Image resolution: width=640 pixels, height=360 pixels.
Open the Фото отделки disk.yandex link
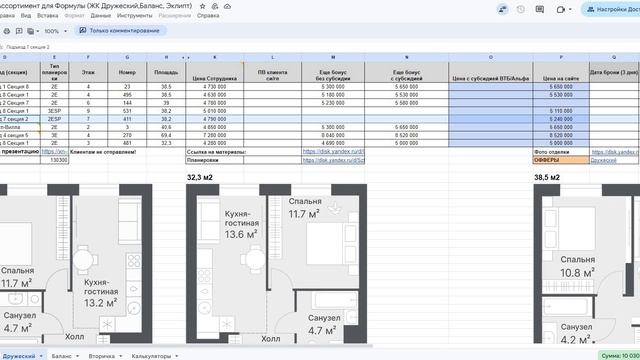click(x=615, y=152)
